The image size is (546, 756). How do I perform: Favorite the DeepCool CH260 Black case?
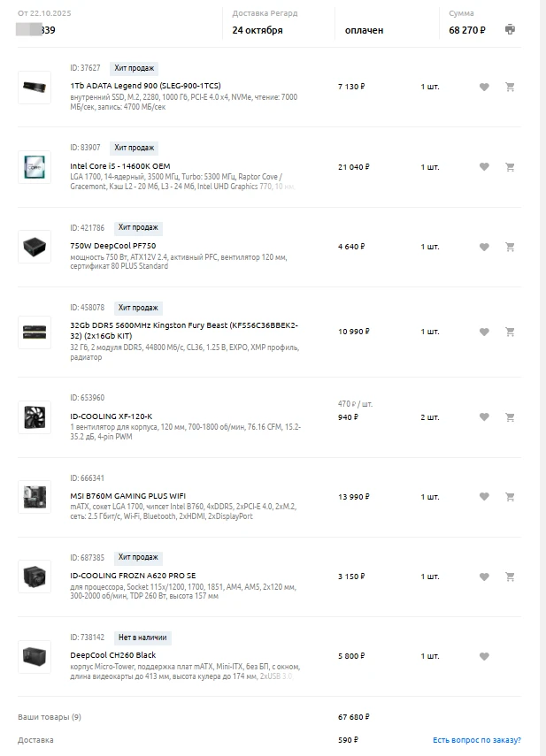484,656
